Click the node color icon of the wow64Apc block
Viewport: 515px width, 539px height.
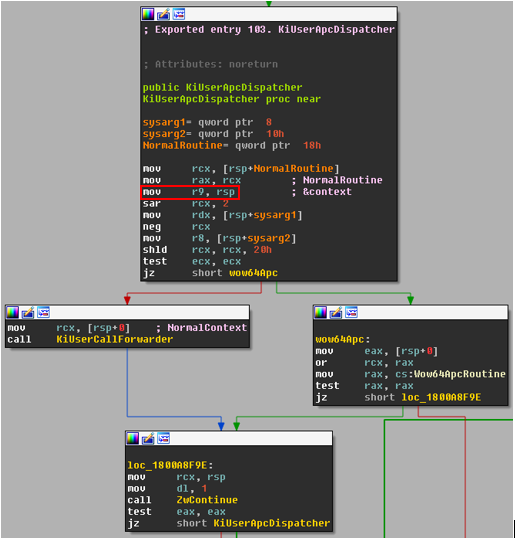tap(320, 312)
